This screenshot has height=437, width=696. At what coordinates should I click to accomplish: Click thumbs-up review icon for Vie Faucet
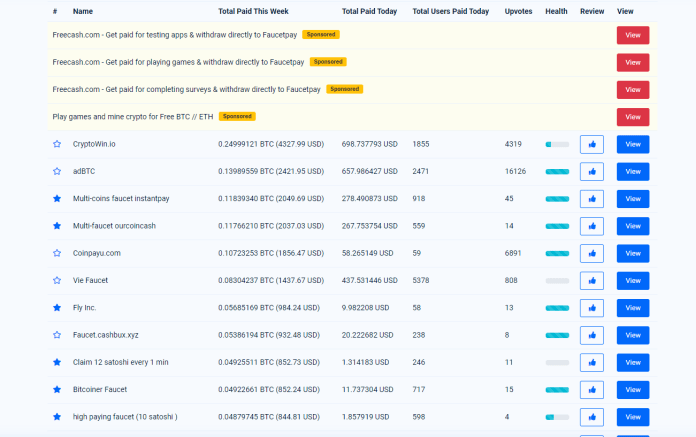pyautogui.click(x=591, y=280)
